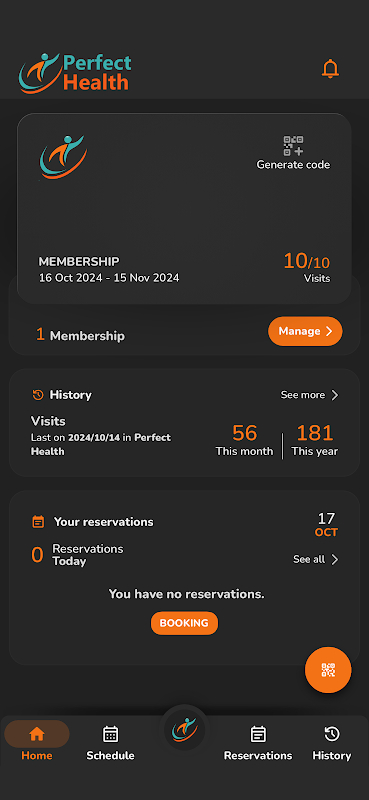
Task: Switch to the Schedule tab
Action: (x=110, y=741)
